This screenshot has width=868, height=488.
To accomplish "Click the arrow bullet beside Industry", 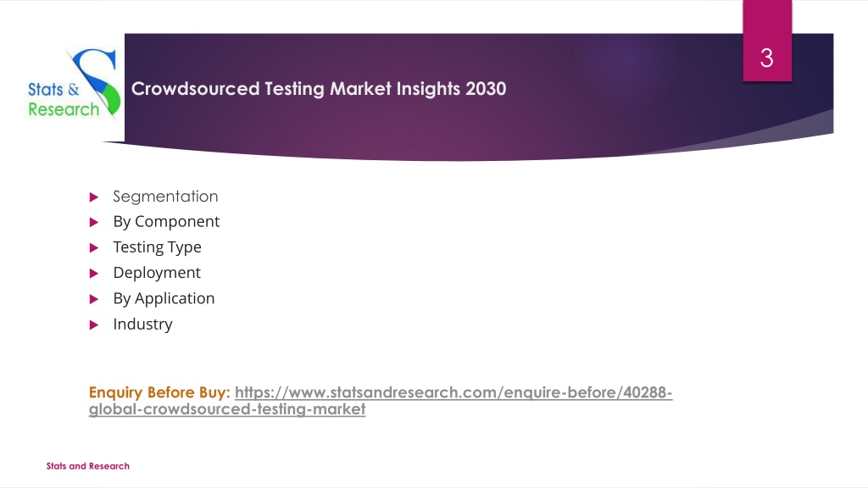I will [93, 324].
